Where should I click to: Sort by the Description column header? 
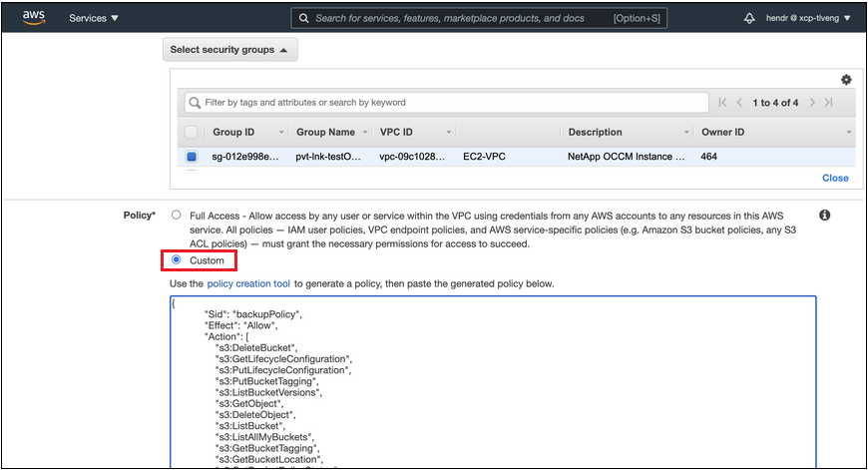tap(595, 132)
